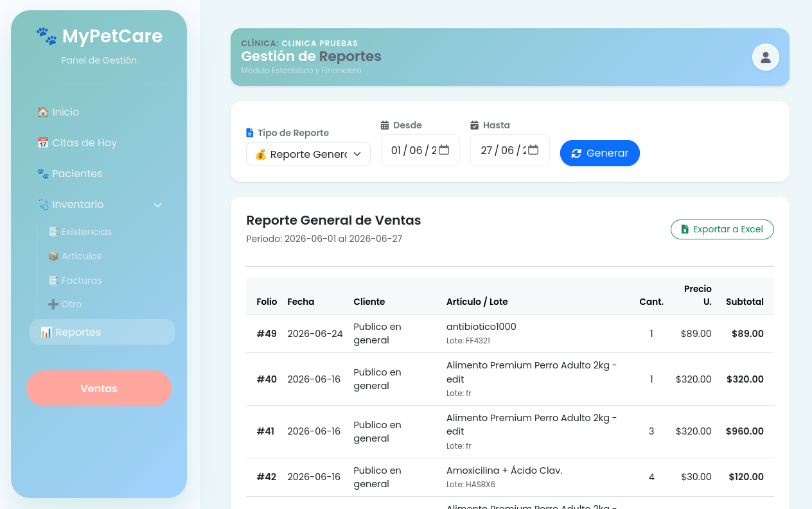
Task: Click the MyPetCare paw logo
Action: [x=47, y=36]
